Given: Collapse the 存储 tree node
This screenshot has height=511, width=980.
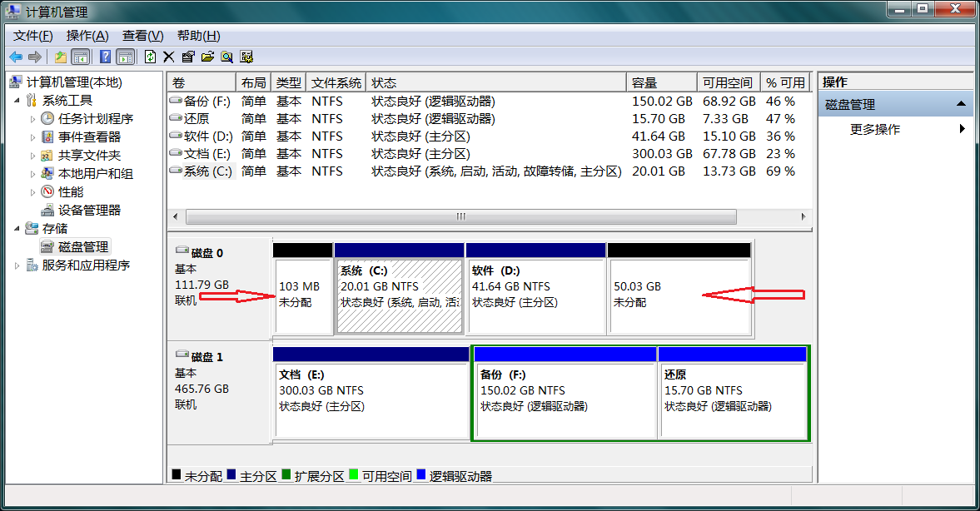Looking at the screenshot, I should [x=18, y=228].
